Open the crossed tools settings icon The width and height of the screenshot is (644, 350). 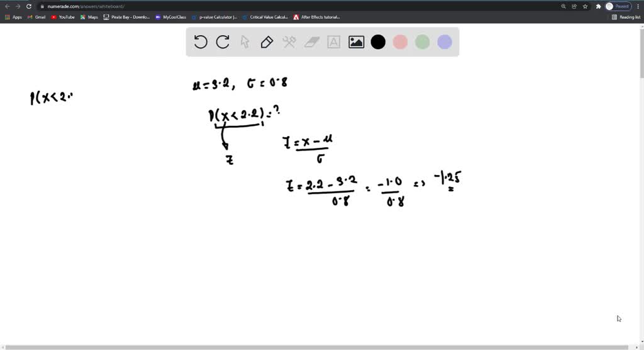289,42
